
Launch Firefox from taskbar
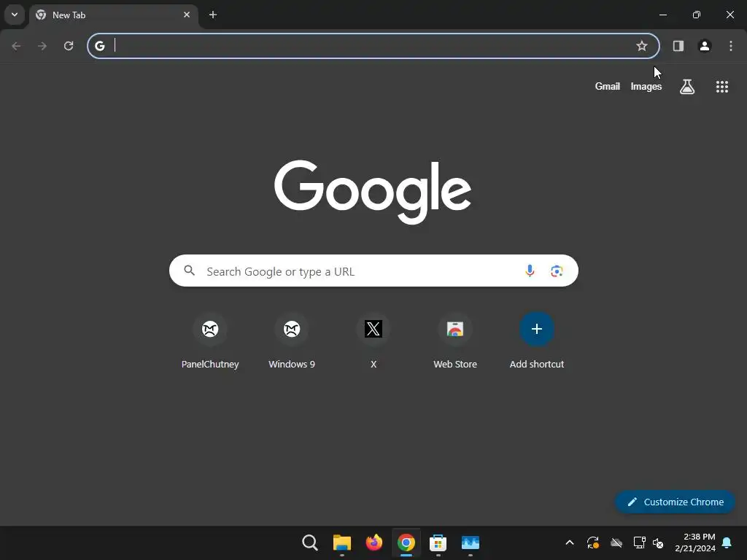click(x=374, y=542)
